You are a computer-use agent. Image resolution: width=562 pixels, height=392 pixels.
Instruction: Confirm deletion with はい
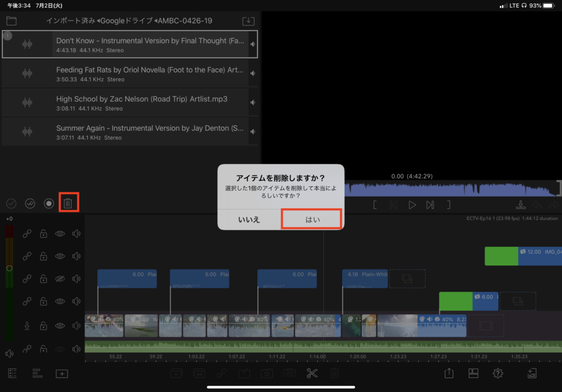[312, 219]
